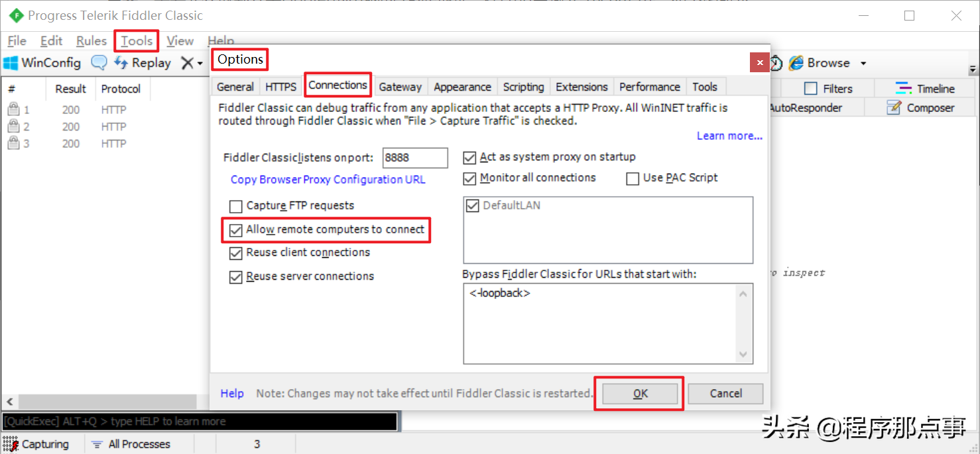Open the AutoResponder tab
This screenshot has width=980, height=454.
tap(806, 107)
